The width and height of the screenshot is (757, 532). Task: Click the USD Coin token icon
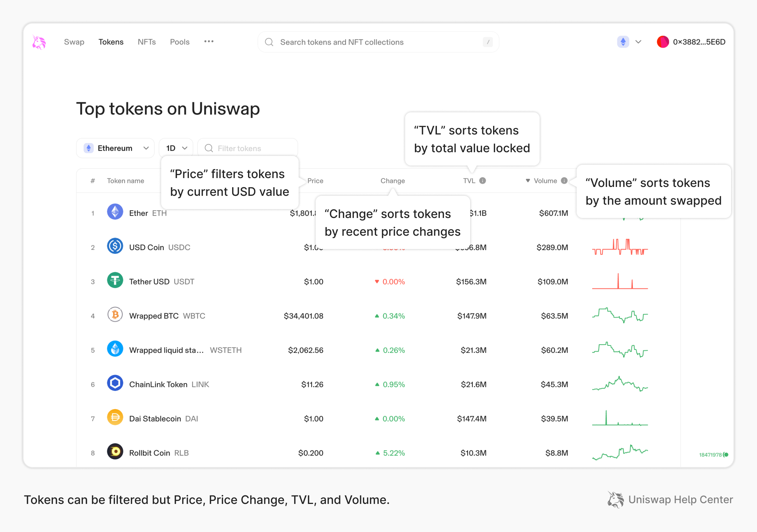pyautogui.click(x=115, y=246)
